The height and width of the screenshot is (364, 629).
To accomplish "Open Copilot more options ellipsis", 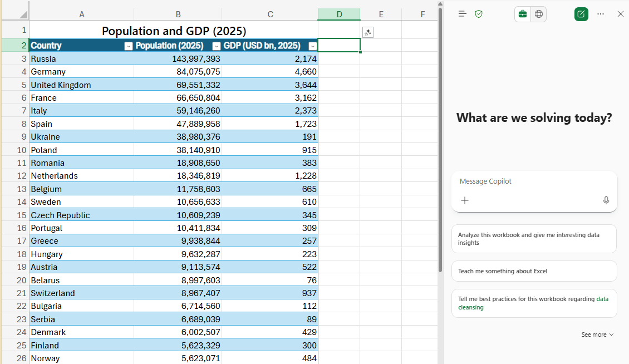I will coord(600,14).
